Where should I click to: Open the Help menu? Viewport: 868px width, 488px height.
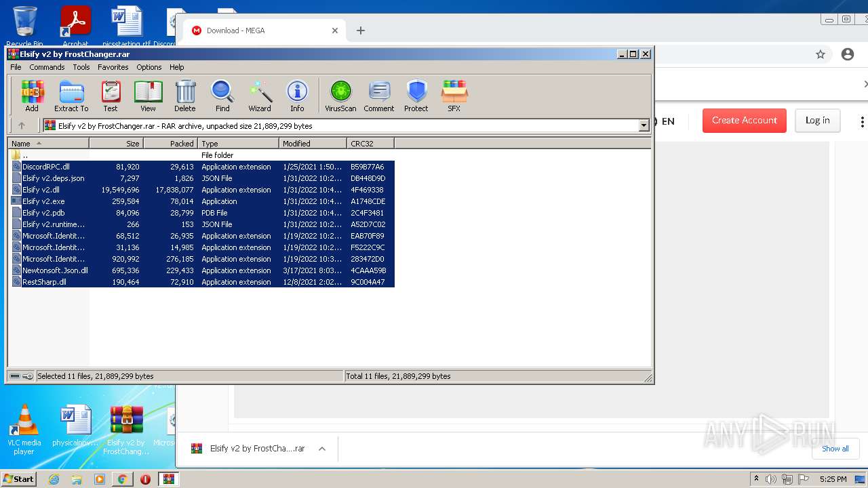[177, 67]
